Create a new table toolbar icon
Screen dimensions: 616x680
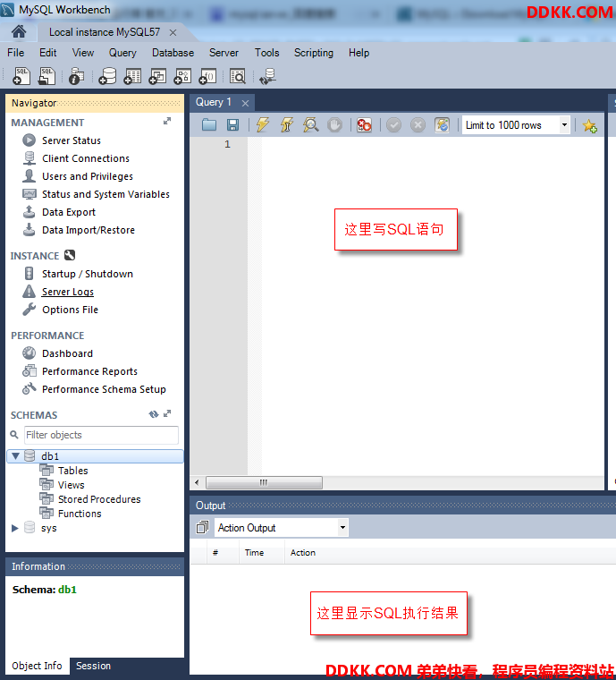(x=132, y=76)
